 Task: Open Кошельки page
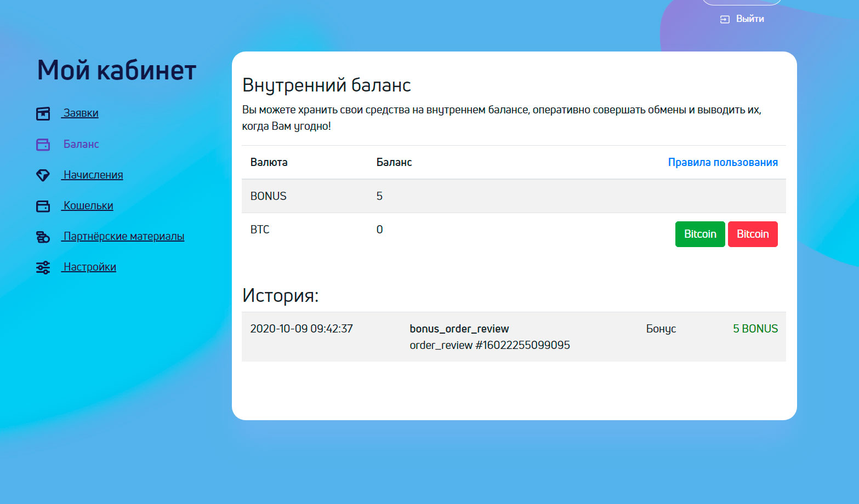click(x=87, y=205)
